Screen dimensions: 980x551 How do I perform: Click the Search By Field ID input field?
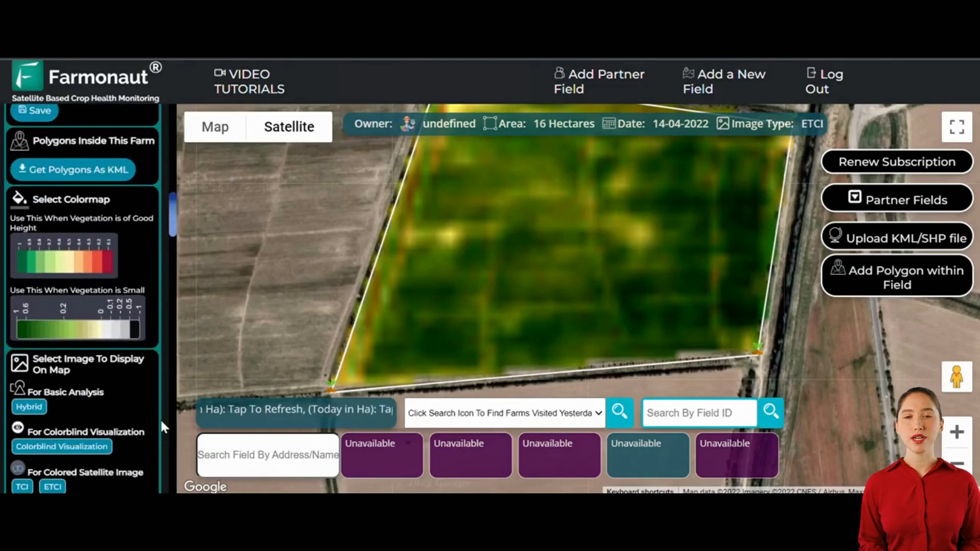point(699,412)
